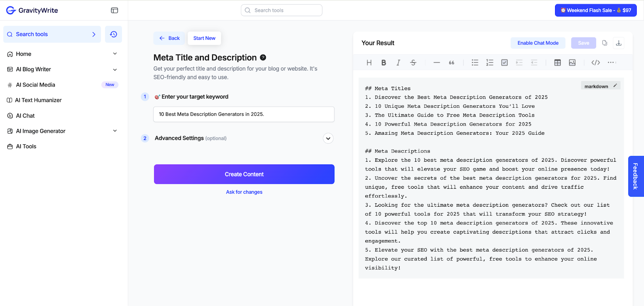Click Start New button
The width and height of the screenshot is (644, 306).
click(x=204, y=38)
